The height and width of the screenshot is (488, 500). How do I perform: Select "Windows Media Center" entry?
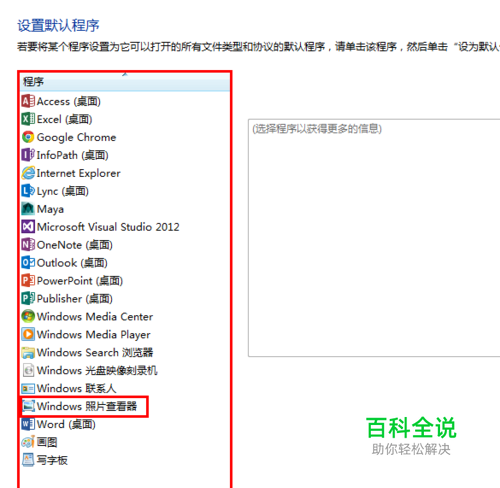click(95, 317)
